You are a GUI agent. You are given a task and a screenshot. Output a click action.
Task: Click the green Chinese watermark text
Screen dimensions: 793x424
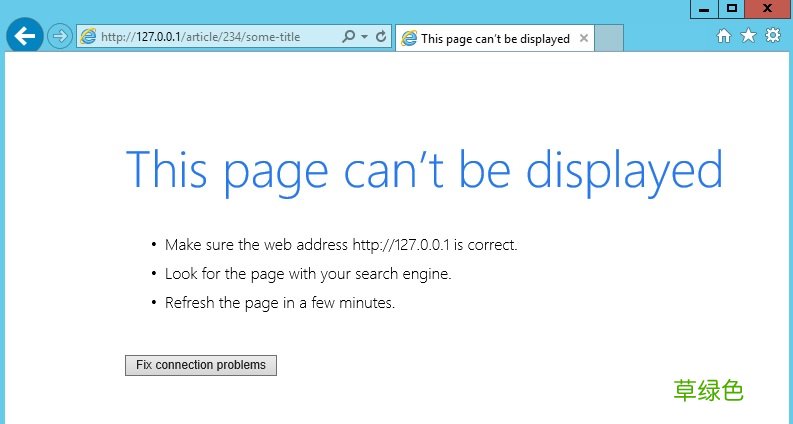[708, 391]
